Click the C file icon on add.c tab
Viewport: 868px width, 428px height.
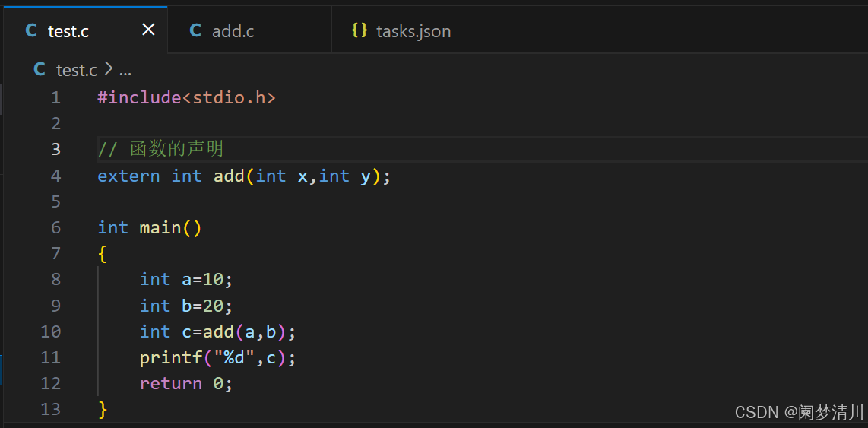click(195, 30)
